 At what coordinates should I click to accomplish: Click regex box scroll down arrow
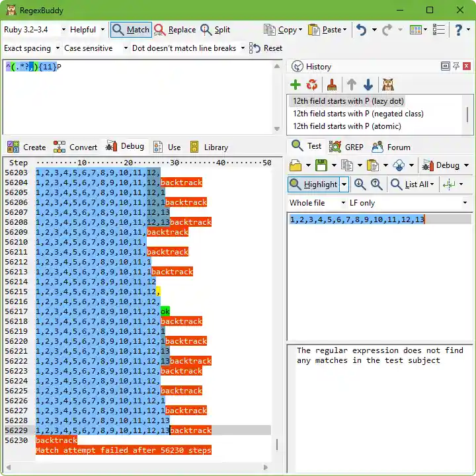click(x=277, y=129)
